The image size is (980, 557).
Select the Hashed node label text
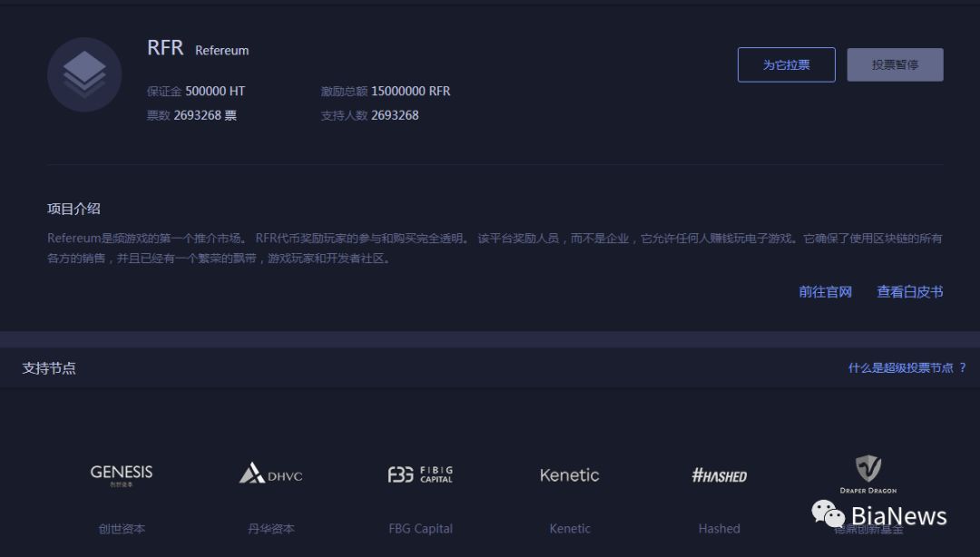720,529
